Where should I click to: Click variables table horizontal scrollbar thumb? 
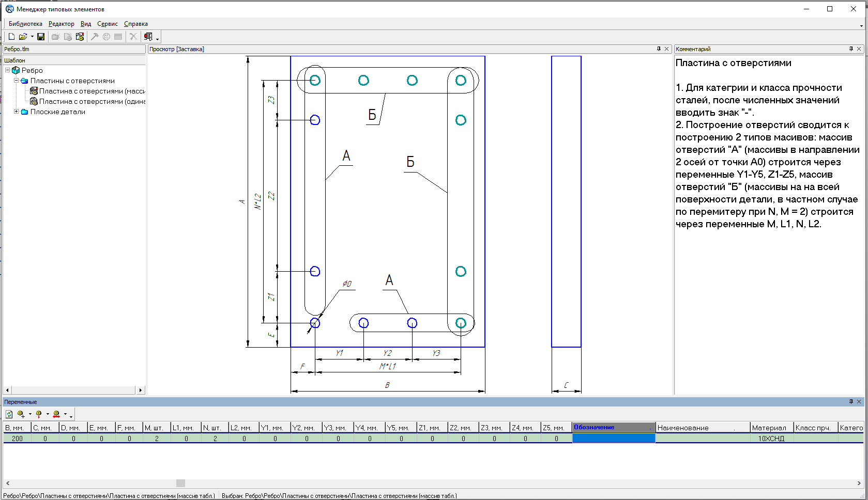point(180,483)
